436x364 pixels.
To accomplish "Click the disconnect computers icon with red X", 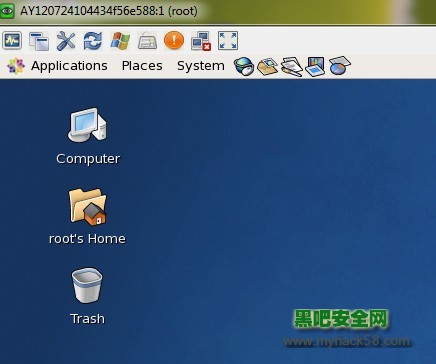I will [201, 41].
